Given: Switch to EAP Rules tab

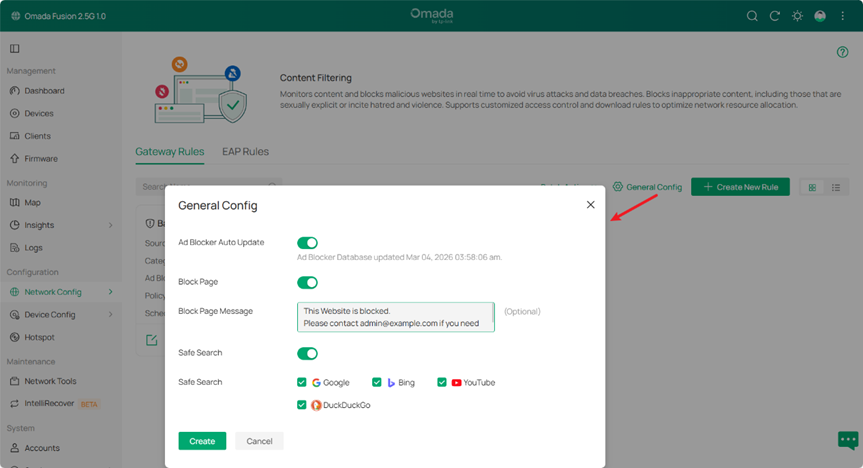Looking at the screenshot, I should [245, 152].
